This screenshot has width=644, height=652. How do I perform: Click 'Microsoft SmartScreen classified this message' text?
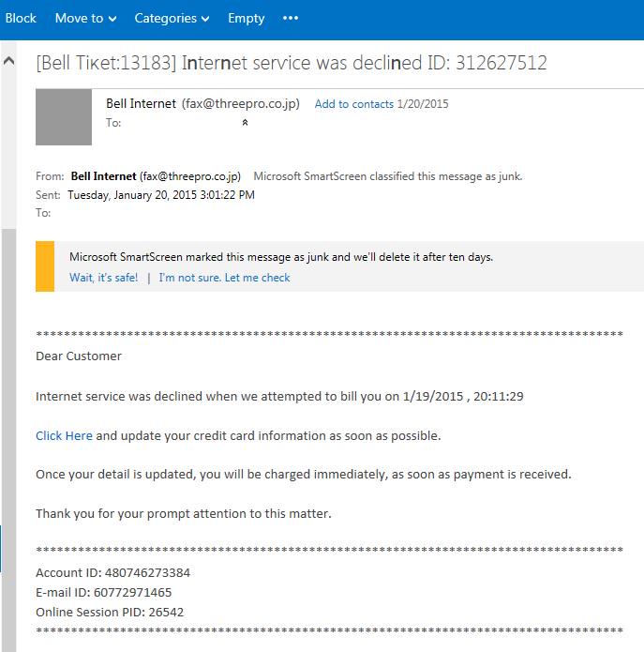388,176
